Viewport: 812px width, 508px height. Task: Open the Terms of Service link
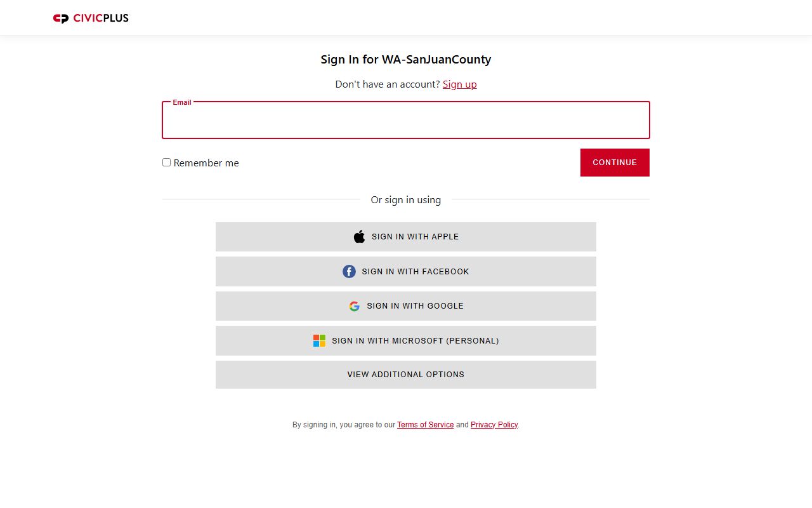pyautogui.click(x=425, y=425)
